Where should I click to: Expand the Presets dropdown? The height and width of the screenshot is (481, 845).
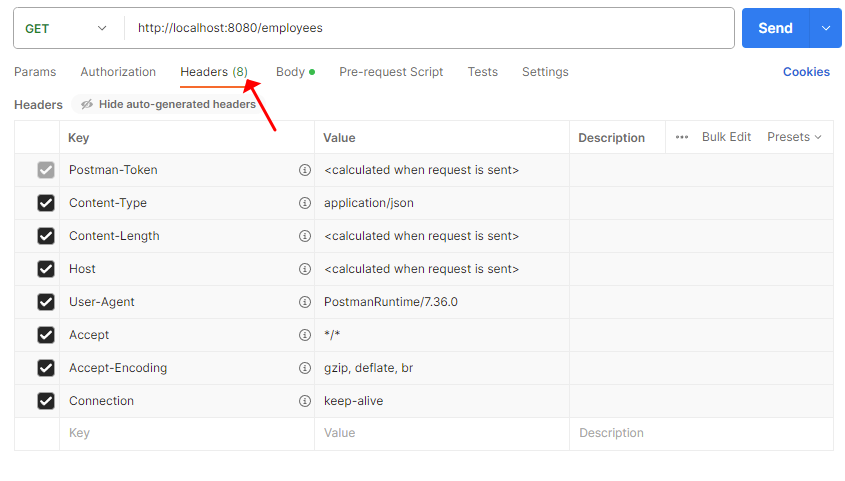(794, 137)
